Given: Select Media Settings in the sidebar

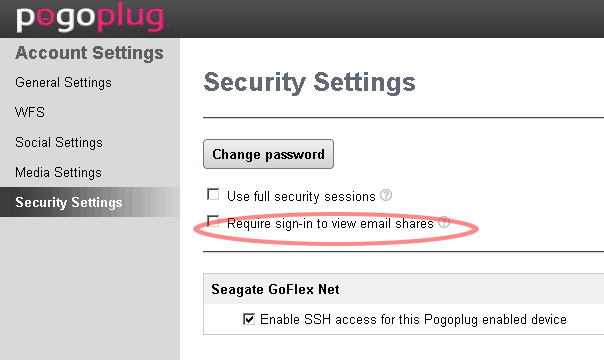Looking at the screenshot, I should tap(59, 172).
